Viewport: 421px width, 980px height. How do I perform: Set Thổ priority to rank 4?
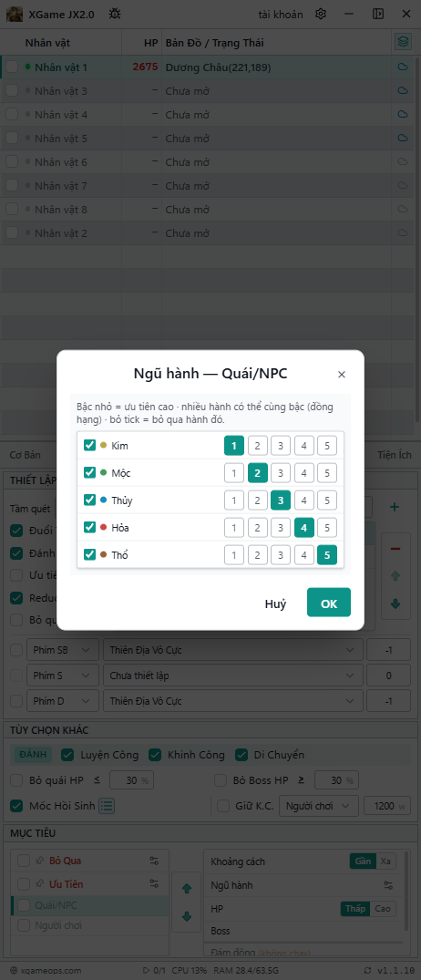click(x=303, y=554)
